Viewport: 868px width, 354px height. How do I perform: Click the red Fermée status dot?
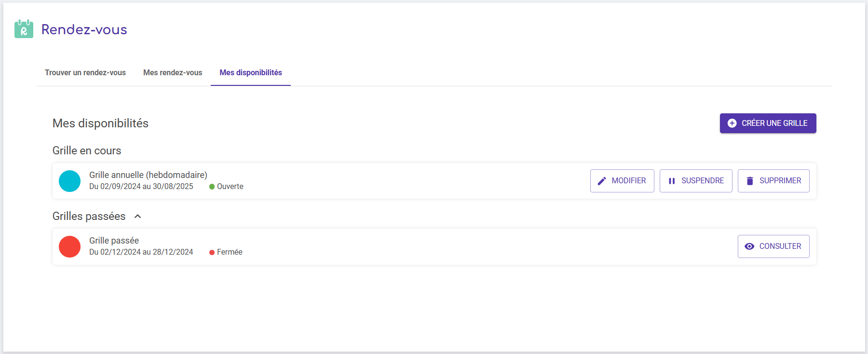coord(212,252)
